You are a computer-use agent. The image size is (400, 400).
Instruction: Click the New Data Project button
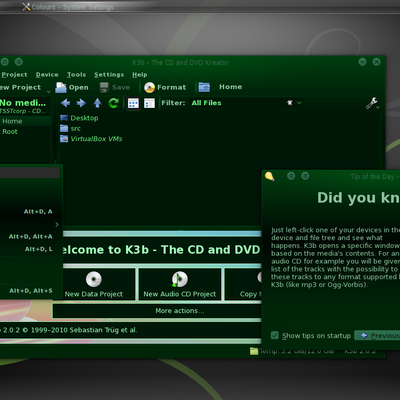tap(94, 284)
